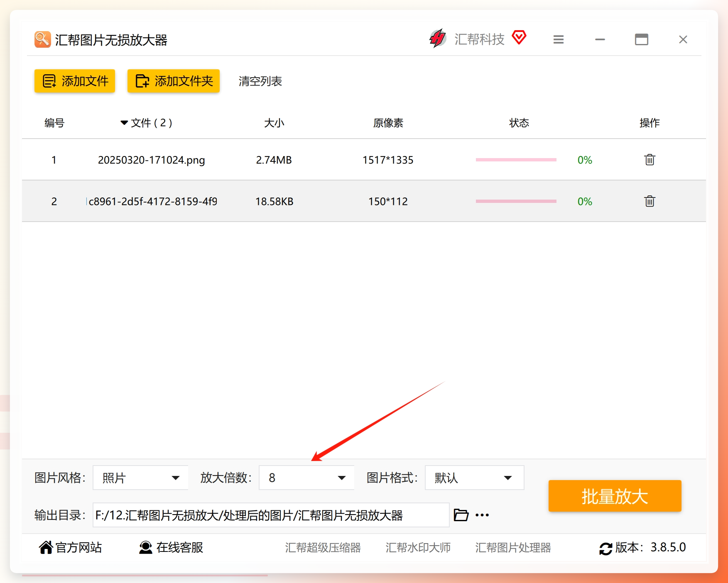This screenshot has width=728, height=583.
Task: Sort by the 文件 ( 2 ) column header
Action: [146, 123]
